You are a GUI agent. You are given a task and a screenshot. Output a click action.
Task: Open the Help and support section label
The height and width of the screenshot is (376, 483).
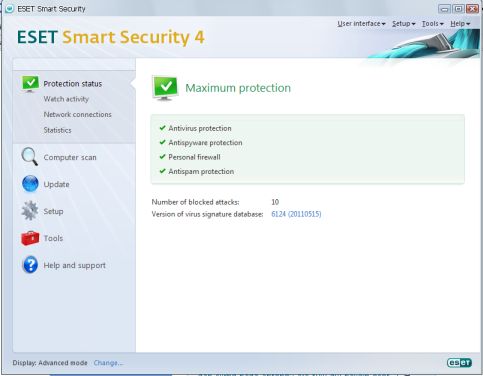[x=75, y=265]
